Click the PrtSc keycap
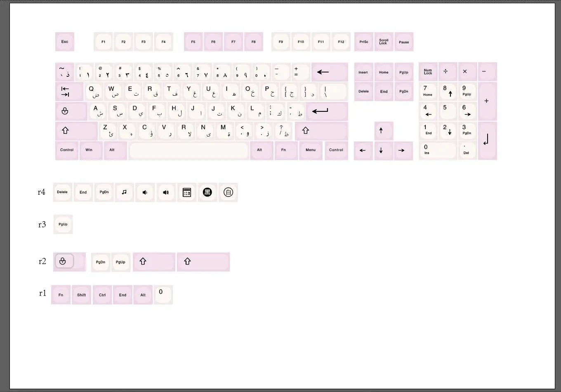 pos(363,42)
